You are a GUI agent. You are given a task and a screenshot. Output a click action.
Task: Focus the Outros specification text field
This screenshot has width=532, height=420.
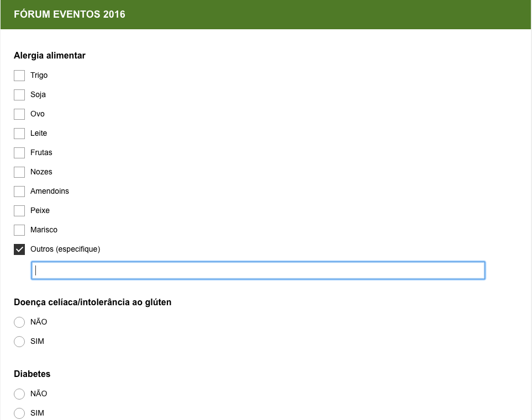258,270
